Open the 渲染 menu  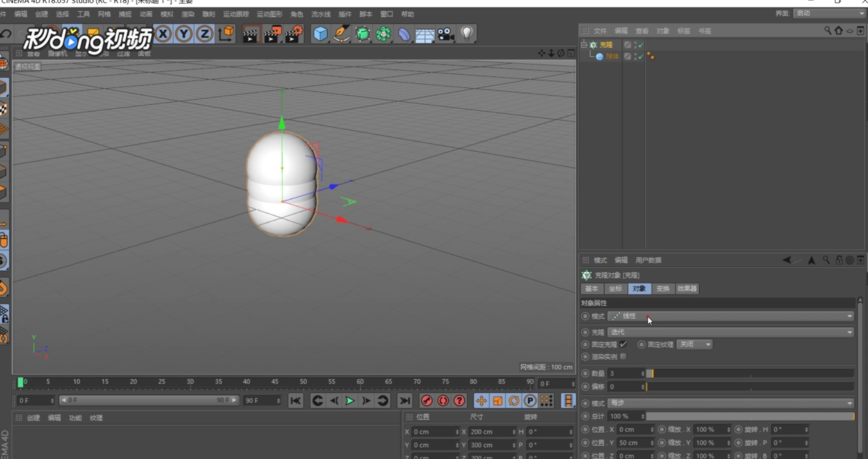point(188,14)
